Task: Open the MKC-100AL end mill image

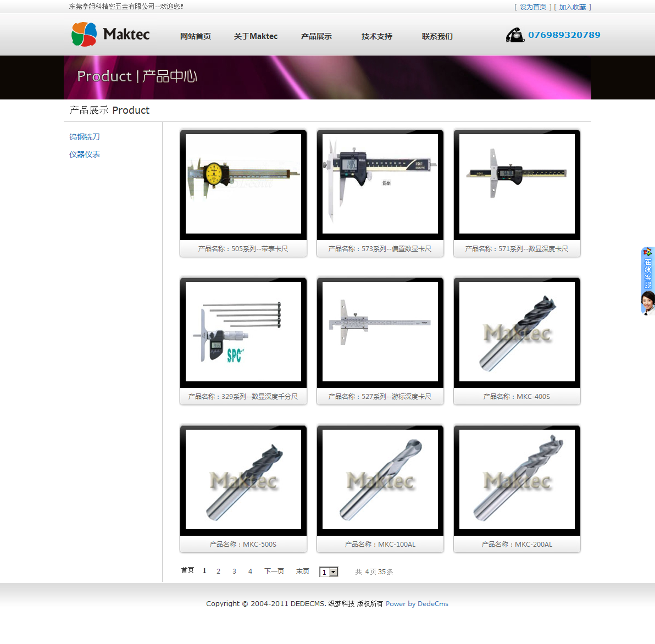Action: 380,479
